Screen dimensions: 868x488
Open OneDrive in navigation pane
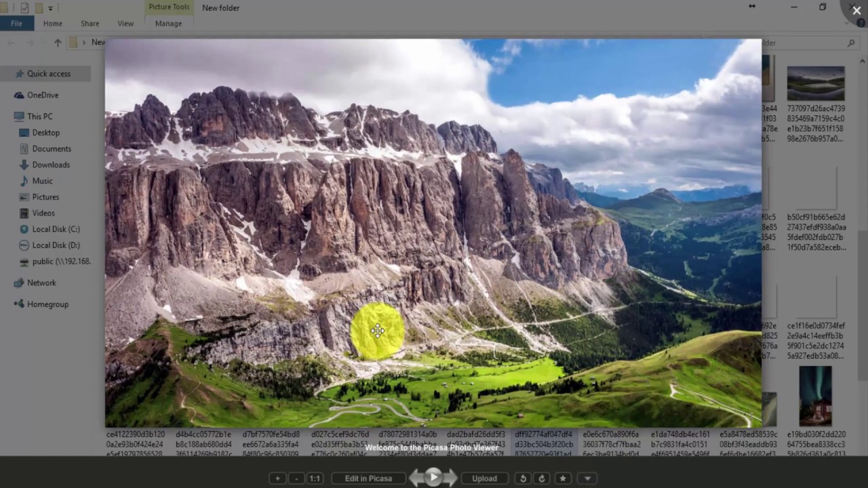click(43, 95)
